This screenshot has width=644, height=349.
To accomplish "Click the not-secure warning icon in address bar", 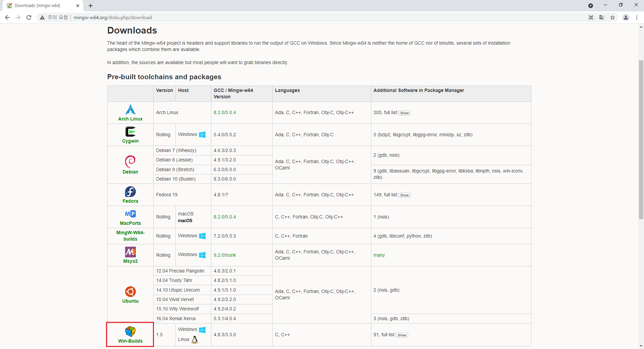I will pyautogui.click(x=42, y=17).
